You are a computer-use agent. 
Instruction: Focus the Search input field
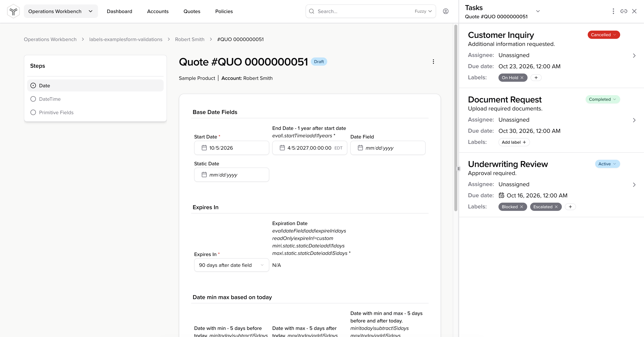tap(370, 11)
